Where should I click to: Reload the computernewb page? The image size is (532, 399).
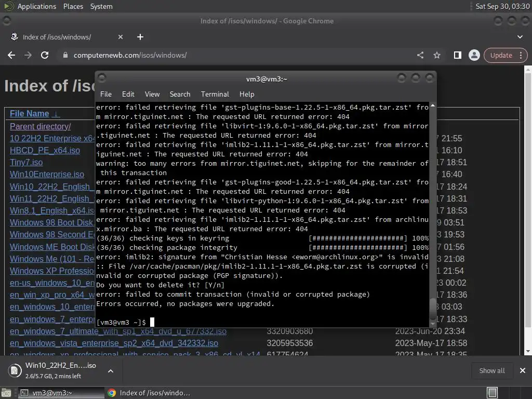[45, 55]
